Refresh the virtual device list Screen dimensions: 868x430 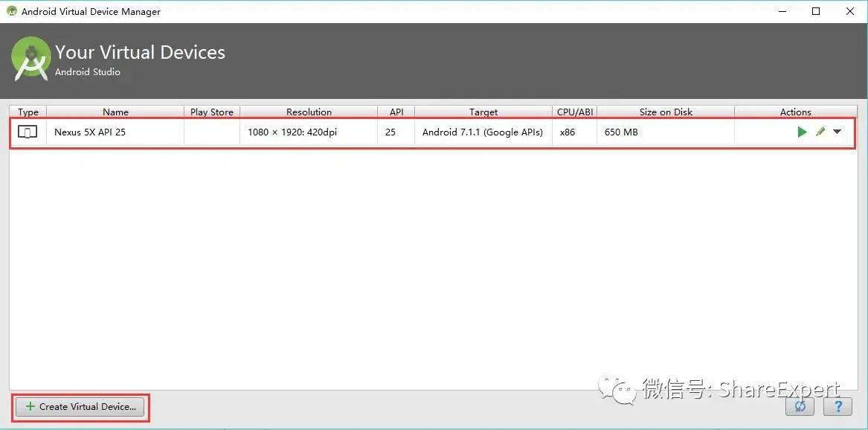[800, 407]
